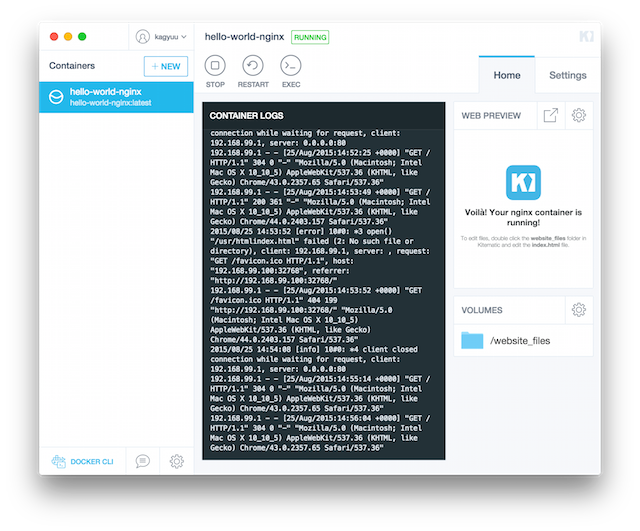The width and height of the screenshot is (640, 531).
Task: Open preferences gear in bottom sidebar
Action: (176, 461)
